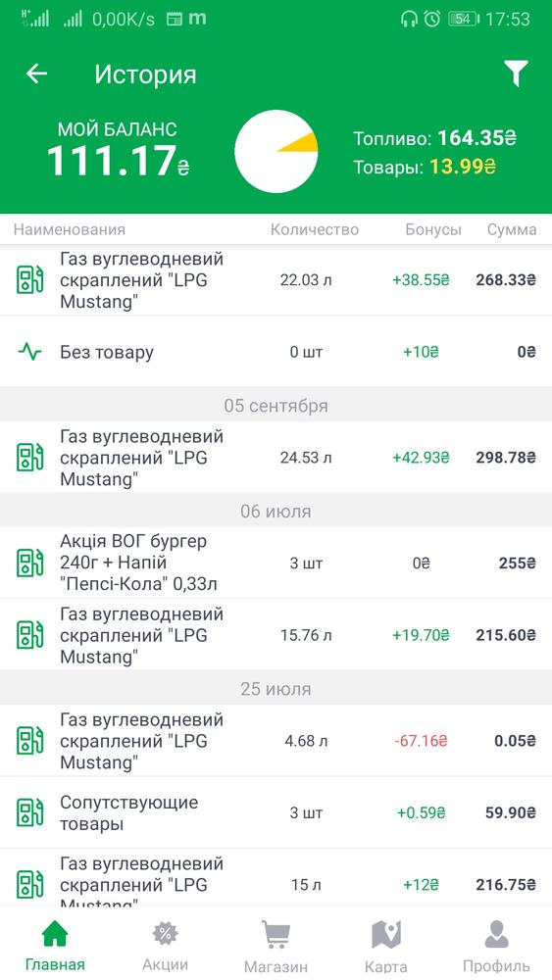Tap the 05 сентября date header
The height and width of the screenshot is (980, 552).
tap(276, 406)
